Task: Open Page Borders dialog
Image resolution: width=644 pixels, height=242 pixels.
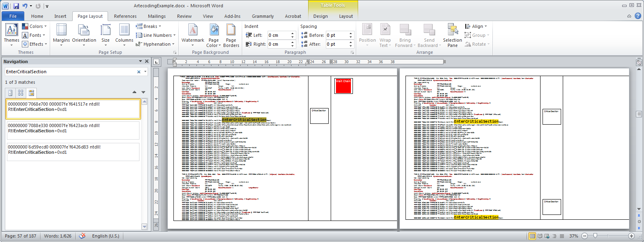Action: [231, 34]
